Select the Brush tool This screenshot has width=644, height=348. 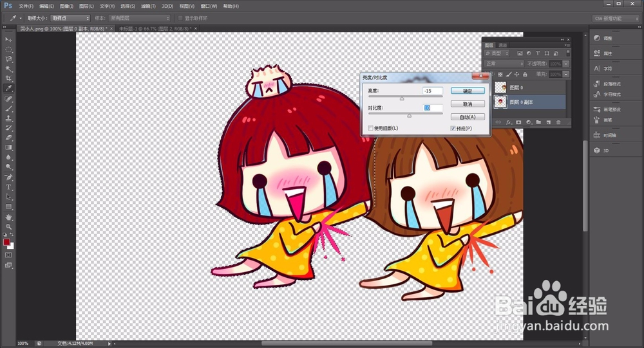8,109
